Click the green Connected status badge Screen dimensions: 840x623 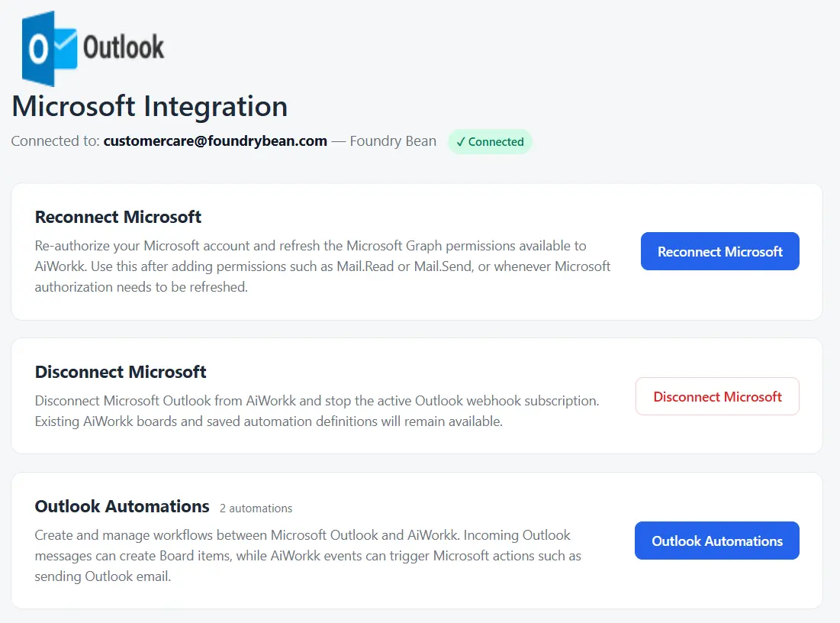point(490,141)
